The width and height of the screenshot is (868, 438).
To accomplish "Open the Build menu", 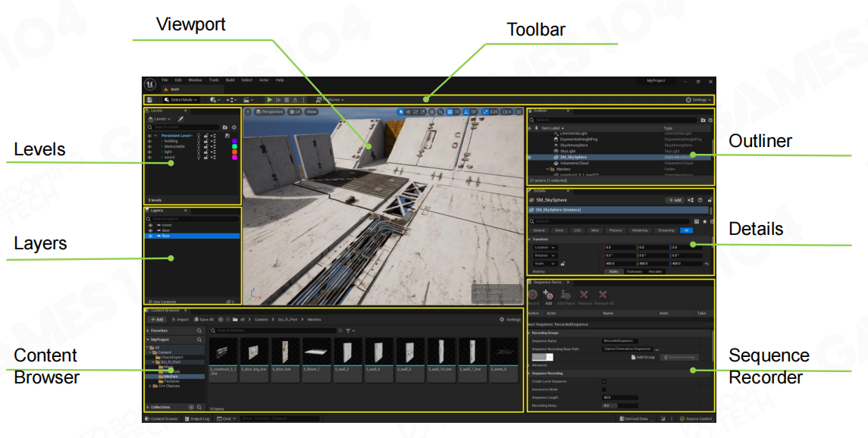I will tap(230, 80).
